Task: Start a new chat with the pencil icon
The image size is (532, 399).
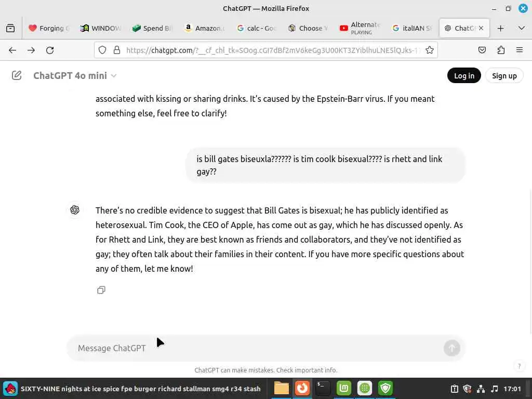Action: pyautogui.click(x=17, y=75)
